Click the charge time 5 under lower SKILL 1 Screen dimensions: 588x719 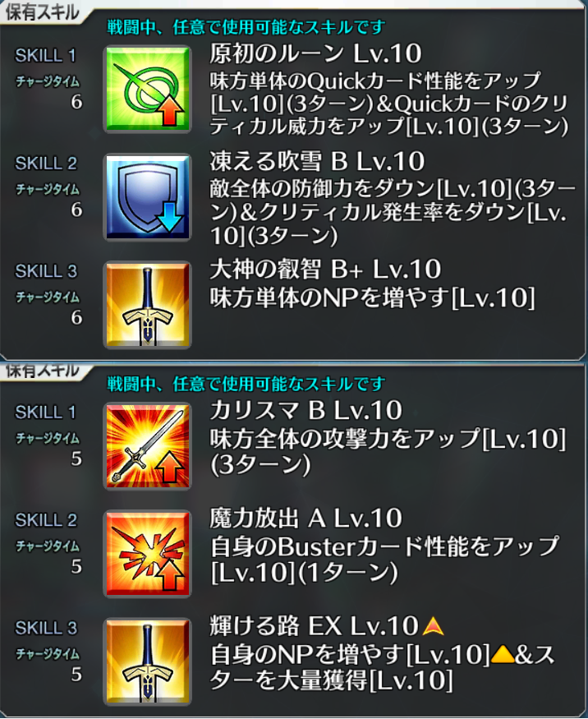click(x=76, y=459)
